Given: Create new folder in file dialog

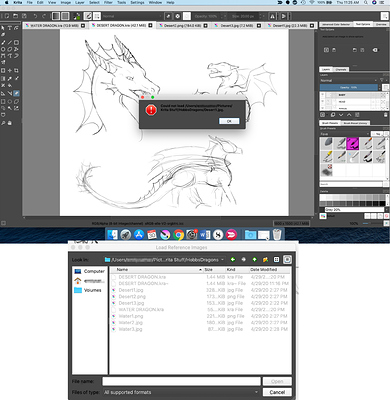Looking at the screenshot, I should click(x=265, y=259).
